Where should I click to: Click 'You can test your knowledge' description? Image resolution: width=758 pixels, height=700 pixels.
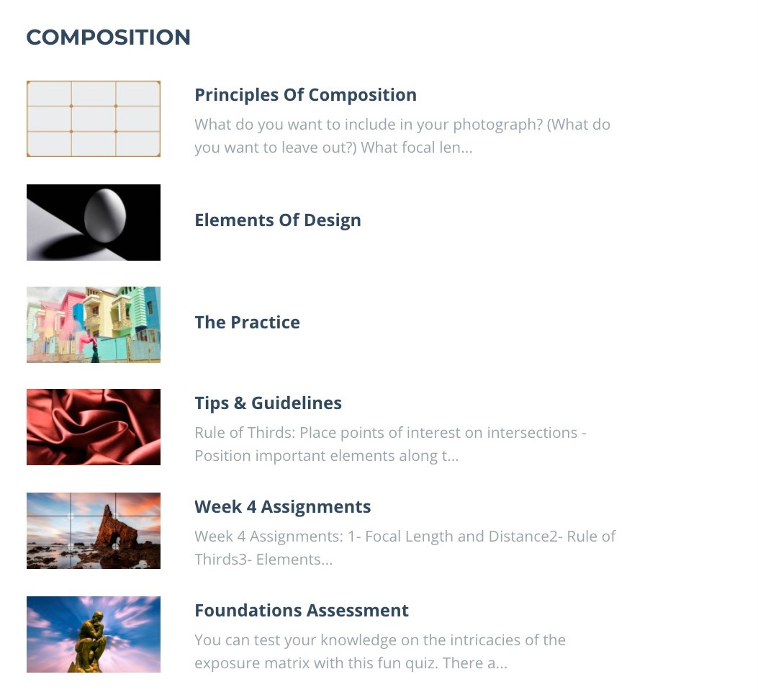click(380, 652)
